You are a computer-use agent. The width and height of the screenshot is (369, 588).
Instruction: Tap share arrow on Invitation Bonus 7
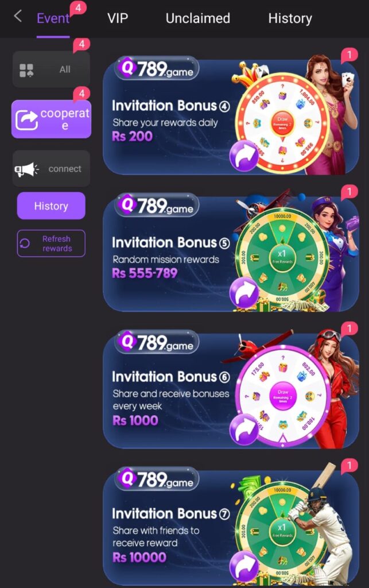(x=244, y=566)
